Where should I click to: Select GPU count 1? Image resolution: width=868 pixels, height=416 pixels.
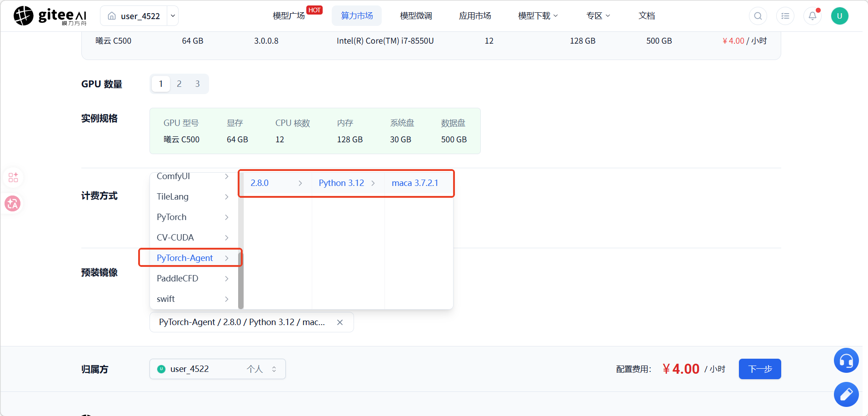(x=161, y=84)
